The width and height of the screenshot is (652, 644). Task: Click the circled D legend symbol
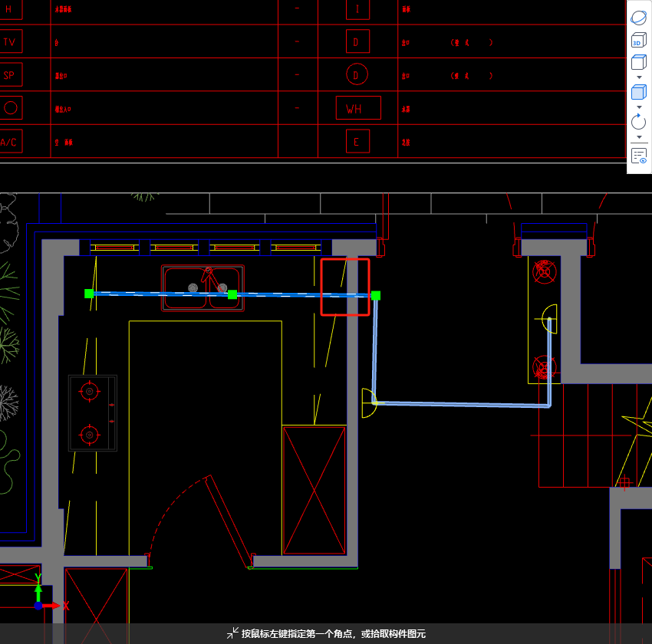pos(357,74)
